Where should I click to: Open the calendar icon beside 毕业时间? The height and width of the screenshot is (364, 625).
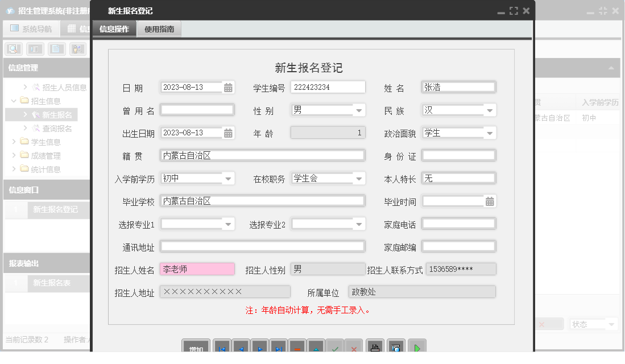click(x=490, y=200)
